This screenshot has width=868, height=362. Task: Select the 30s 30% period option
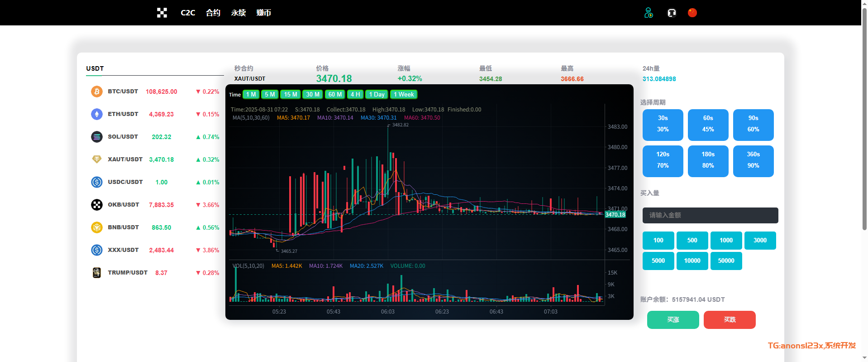tap(663, 125)
